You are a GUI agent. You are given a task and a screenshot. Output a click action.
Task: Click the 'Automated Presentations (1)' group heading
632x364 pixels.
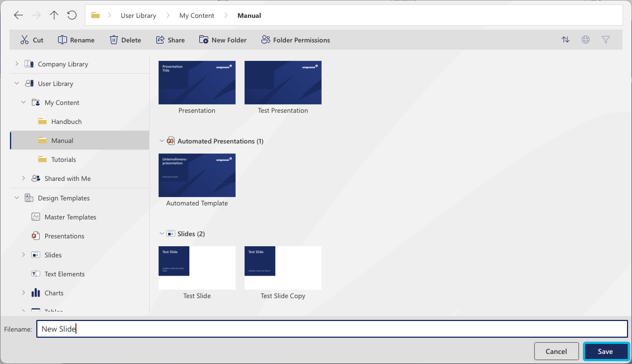point(221,141)
